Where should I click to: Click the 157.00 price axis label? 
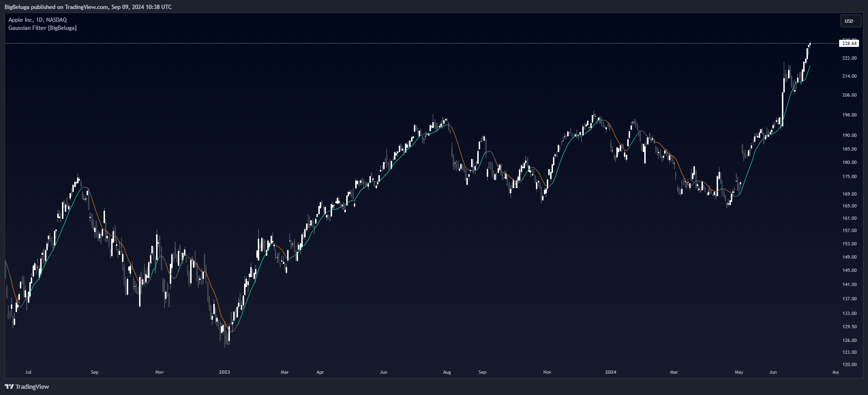[x=850, y=231]
